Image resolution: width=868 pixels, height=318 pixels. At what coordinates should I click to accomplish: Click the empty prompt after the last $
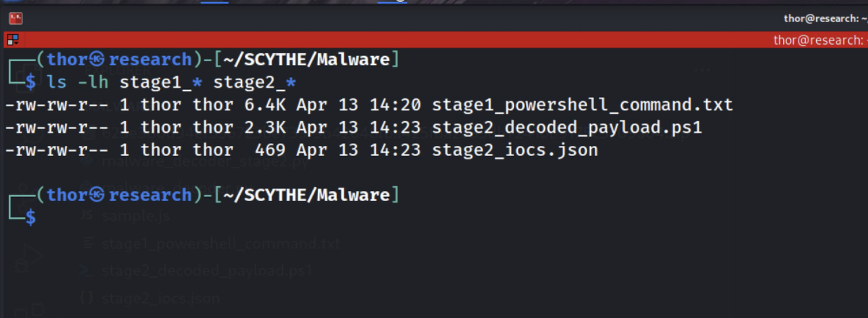click(50, 217)
